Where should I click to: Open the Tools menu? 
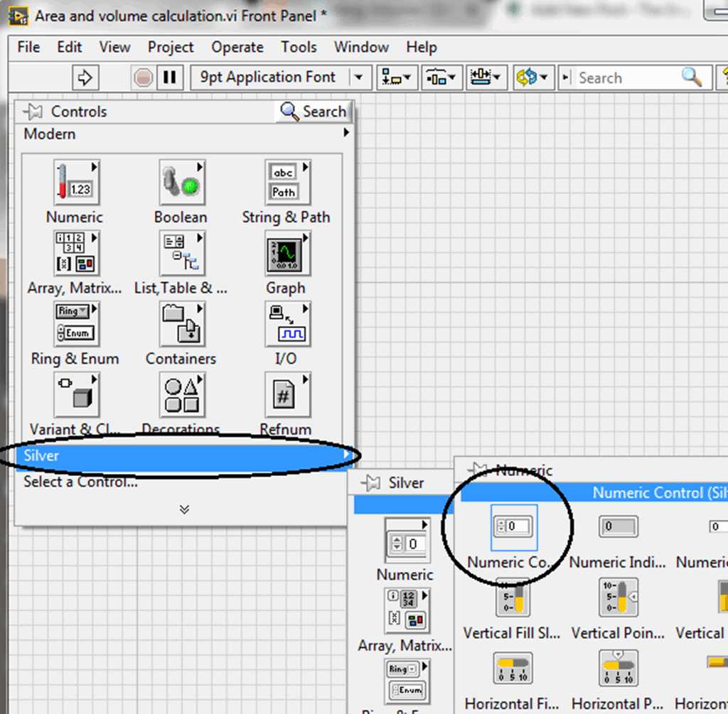[x=299, y=47]
